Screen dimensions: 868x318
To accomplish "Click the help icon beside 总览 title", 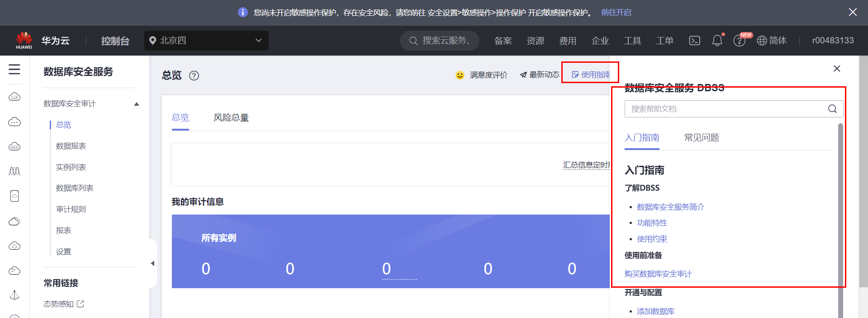I will (x=194, y=75).
